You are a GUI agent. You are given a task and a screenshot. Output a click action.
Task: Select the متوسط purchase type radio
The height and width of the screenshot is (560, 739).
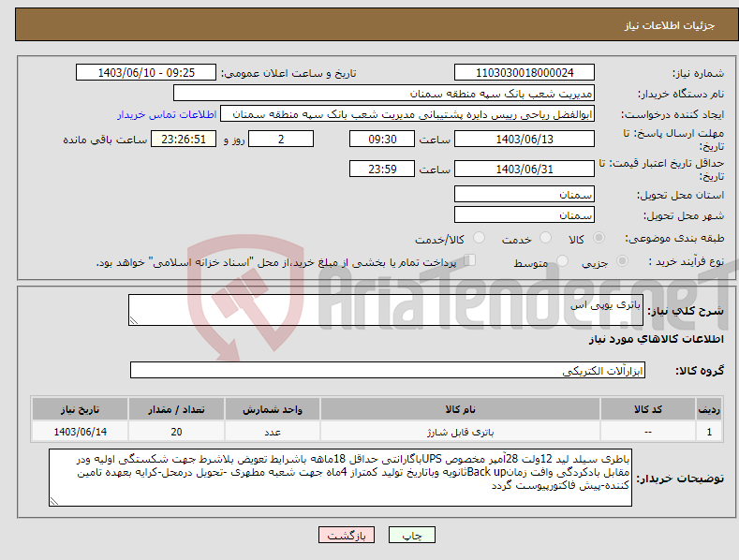tap(562, 260)
